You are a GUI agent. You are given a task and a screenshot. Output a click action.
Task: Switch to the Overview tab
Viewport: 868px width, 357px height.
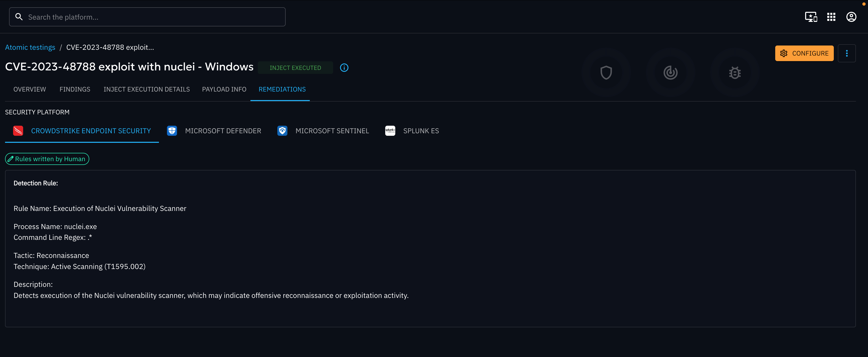30,89
